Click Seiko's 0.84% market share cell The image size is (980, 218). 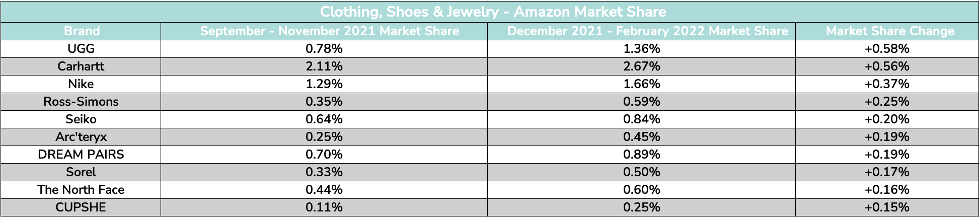[642, 119]
